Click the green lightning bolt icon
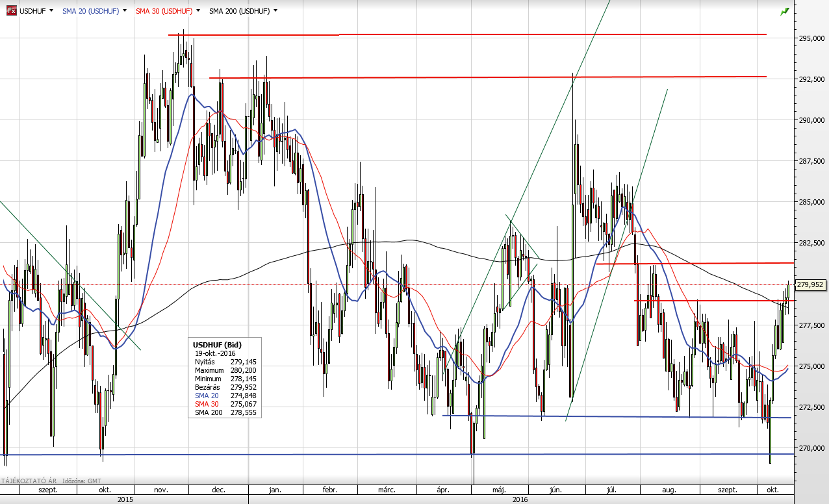 click(x=785, y=12)
